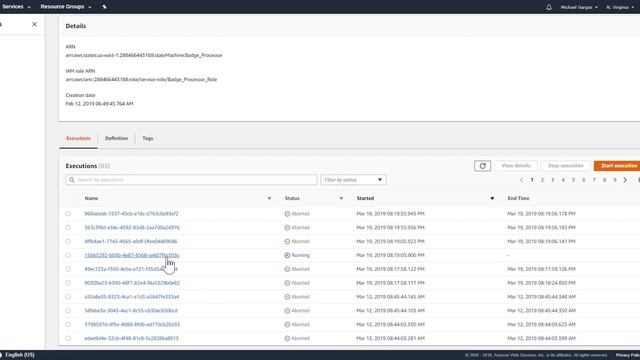Image resolution: width=640 pixels, height=360 pixels.
Task: Select radio for execution 58fabe3a
Action: tap(68, 311)
